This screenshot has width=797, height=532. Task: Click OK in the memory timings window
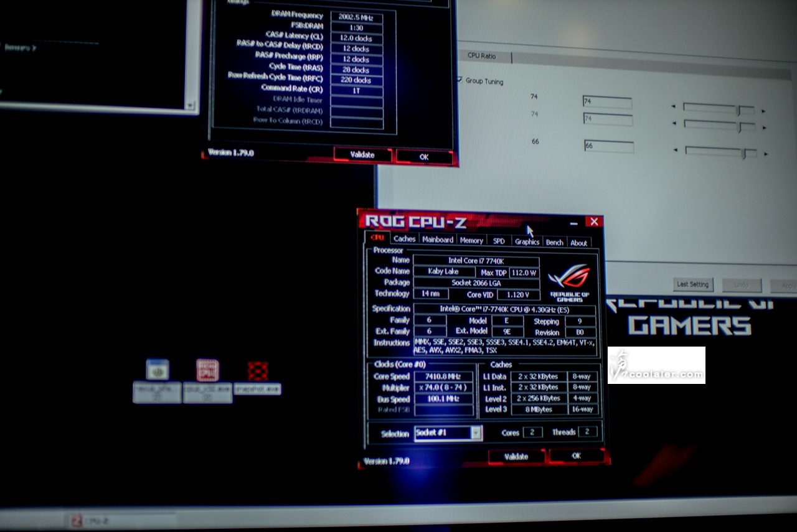424,157
